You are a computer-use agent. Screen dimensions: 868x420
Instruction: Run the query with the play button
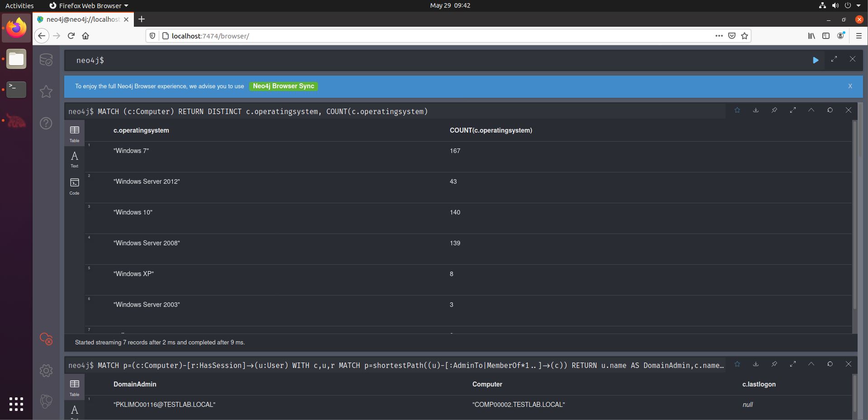click(816, 60)
